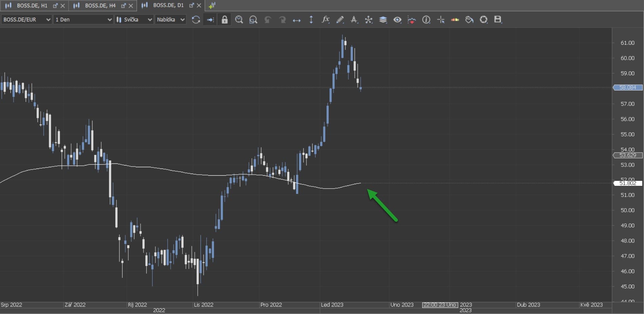Expand the '1 Den' timeframe dropdown
The height and width of the screenshot is (314, 644).
[x=83, y=20]
